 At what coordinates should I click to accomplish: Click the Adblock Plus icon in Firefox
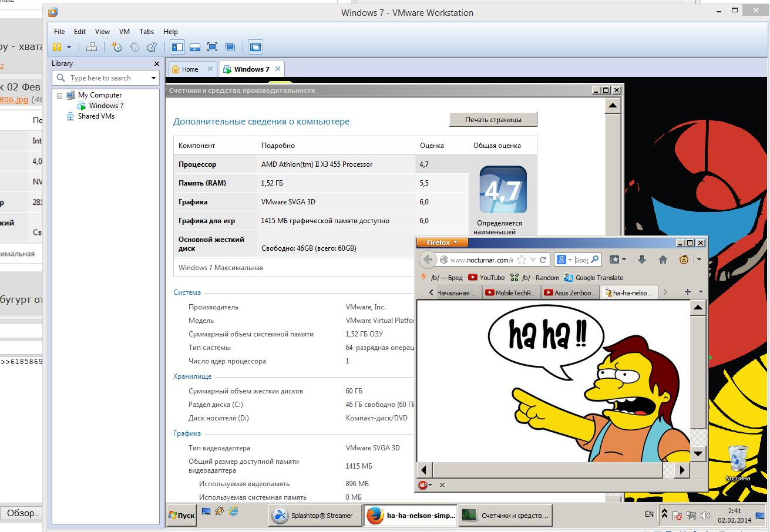click(423, 485)
